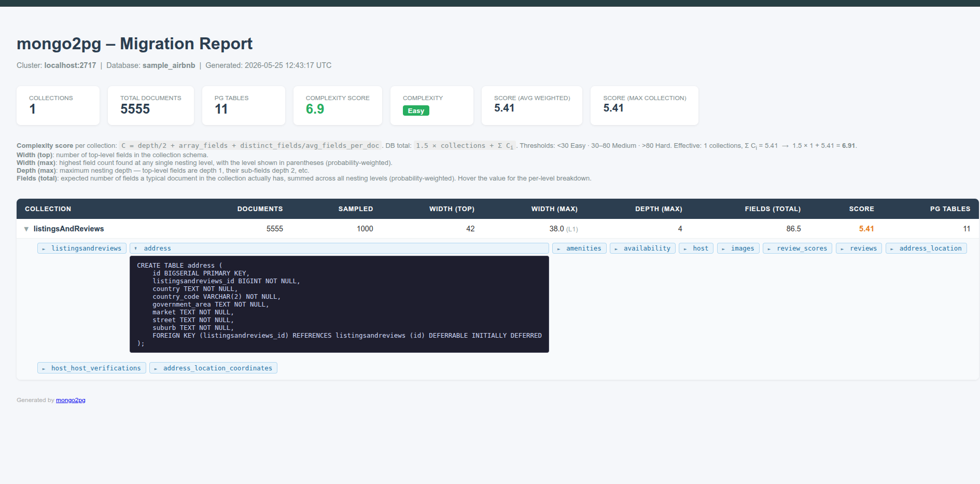Click the 5555 documents cell in table
This screenshot has height=484, width=980.
pyautogui.click(x=275, y=229)
